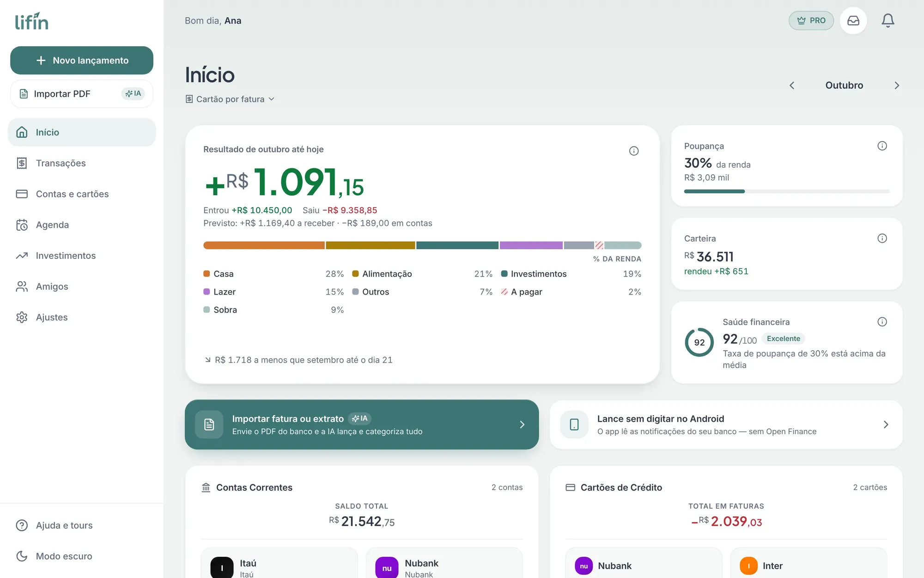Click the Cartões de Crédito card icon

571,487
